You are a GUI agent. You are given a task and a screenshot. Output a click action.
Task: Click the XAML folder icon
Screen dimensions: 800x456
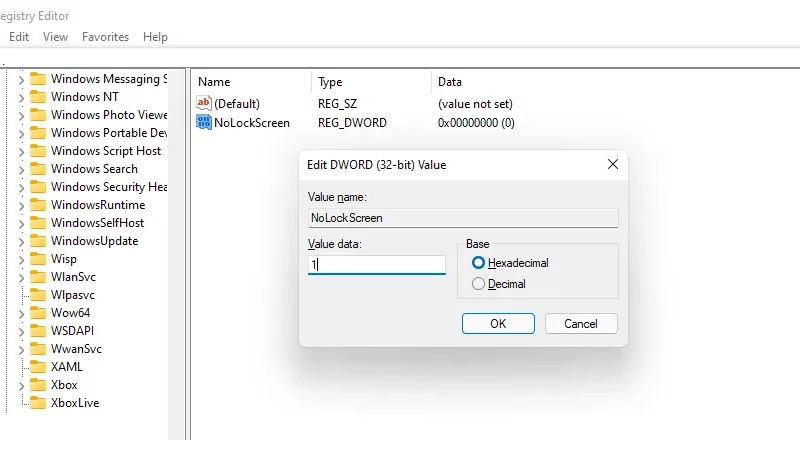[38, 367]
